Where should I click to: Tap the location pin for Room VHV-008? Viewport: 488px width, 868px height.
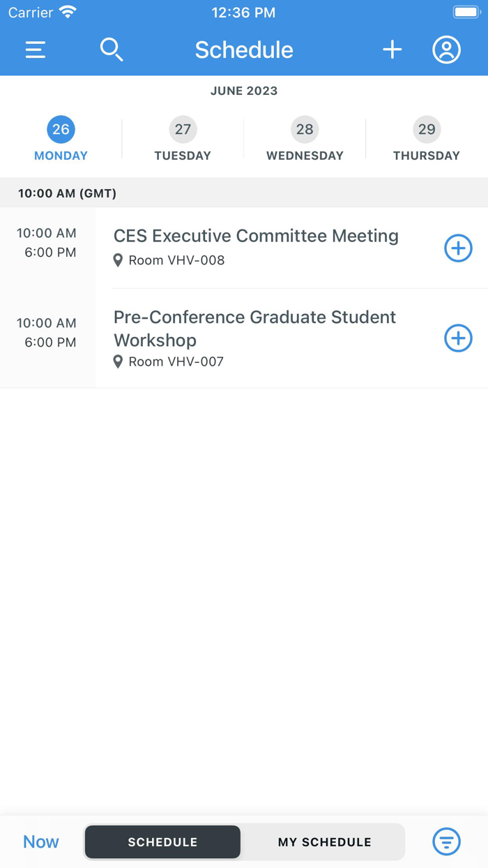(x=118, y=260)
